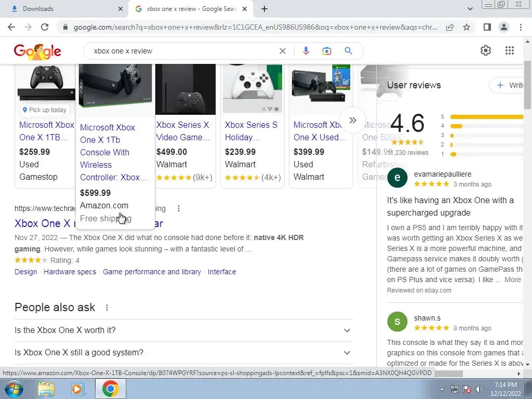Expand 'Is the Xbox One X worth it?'
The height and width of the screenshot is (399, 532).
pos(183,330)
